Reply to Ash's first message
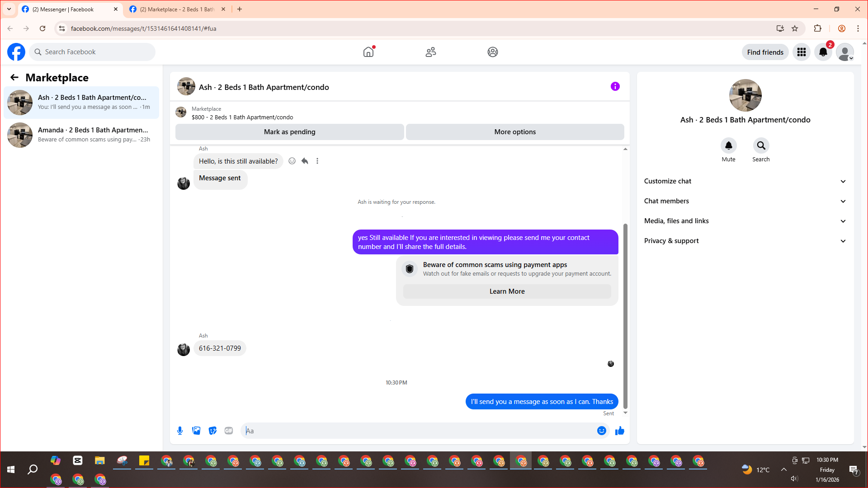Viewport: 868px width, 488px height. 305,161
